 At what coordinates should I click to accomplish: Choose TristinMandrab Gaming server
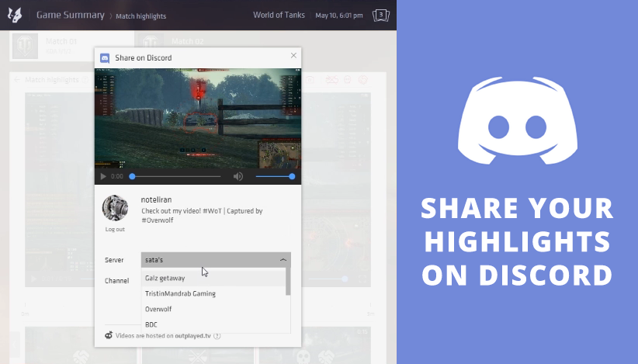pos(213,293)
